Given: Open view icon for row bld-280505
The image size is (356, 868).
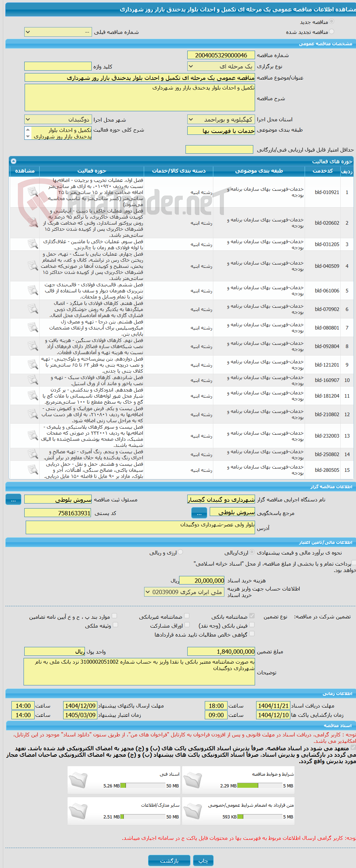Looking at the screenshot, I should click(33, 470).
